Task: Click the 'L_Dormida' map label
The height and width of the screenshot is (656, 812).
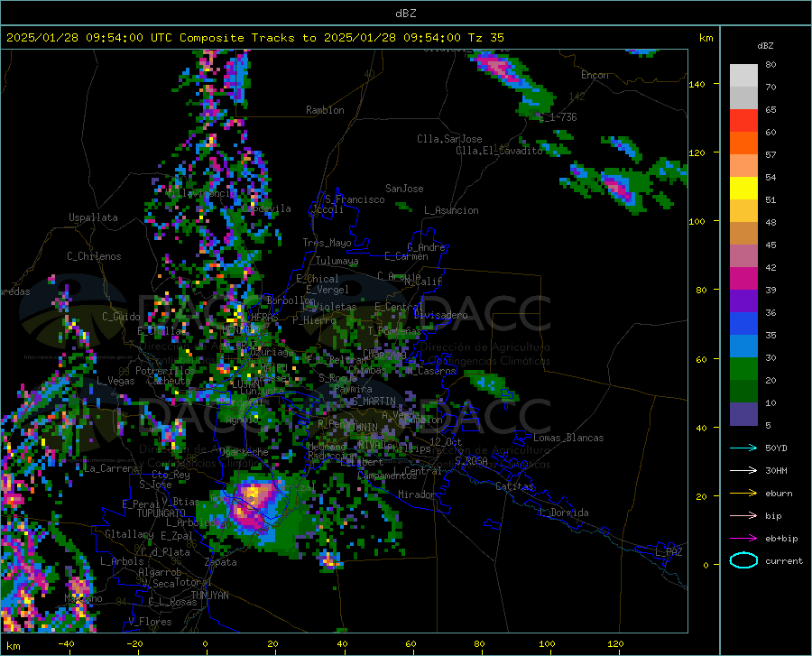Action: [x=563, y=513]
